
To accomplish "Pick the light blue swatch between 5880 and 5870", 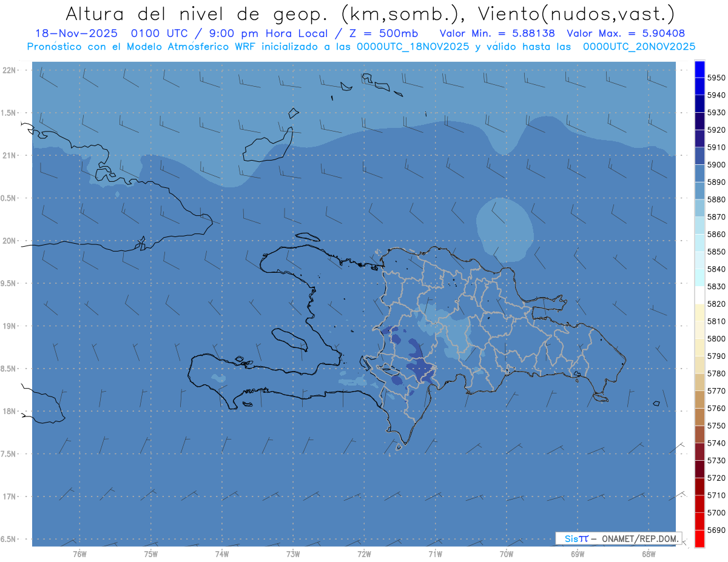I will [699, 208].
